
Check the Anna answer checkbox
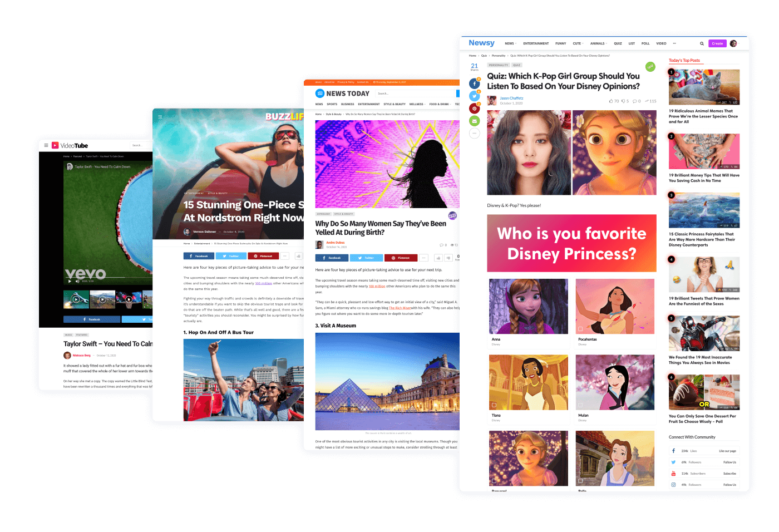pyautogui.click(x=494, y=329)
